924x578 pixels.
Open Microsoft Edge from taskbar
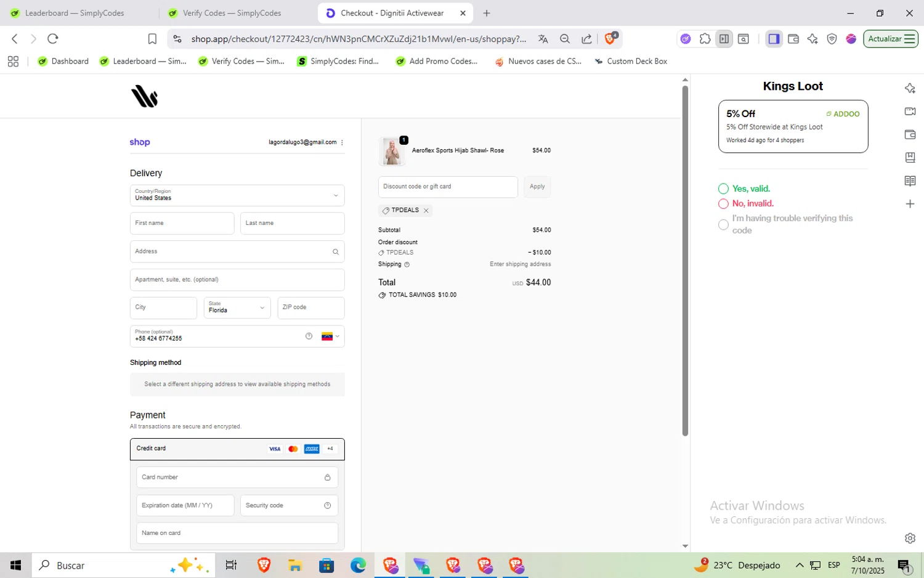[x=358, y=565]
